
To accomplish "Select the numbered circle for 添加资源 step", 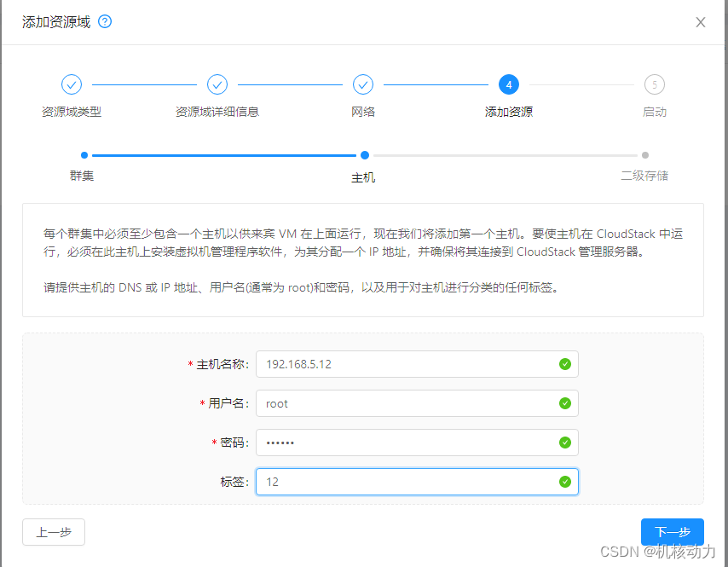I will (509, 84).
